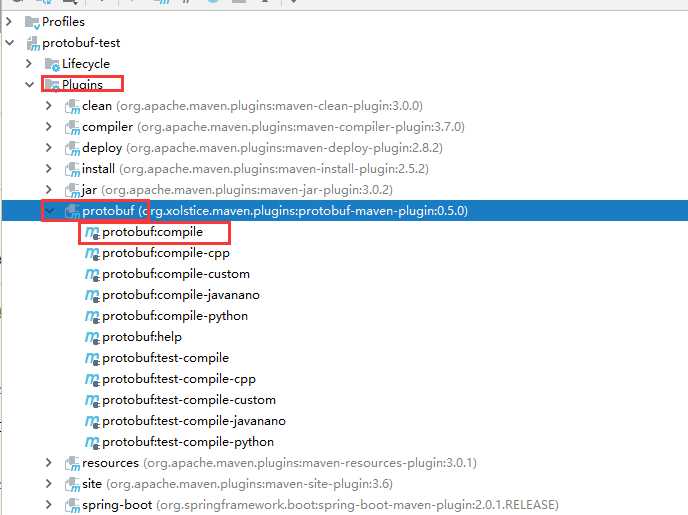The image size is (688, 515).
Task: Select the protobuf:test-compile-python goal text
Action: [188, 442]
